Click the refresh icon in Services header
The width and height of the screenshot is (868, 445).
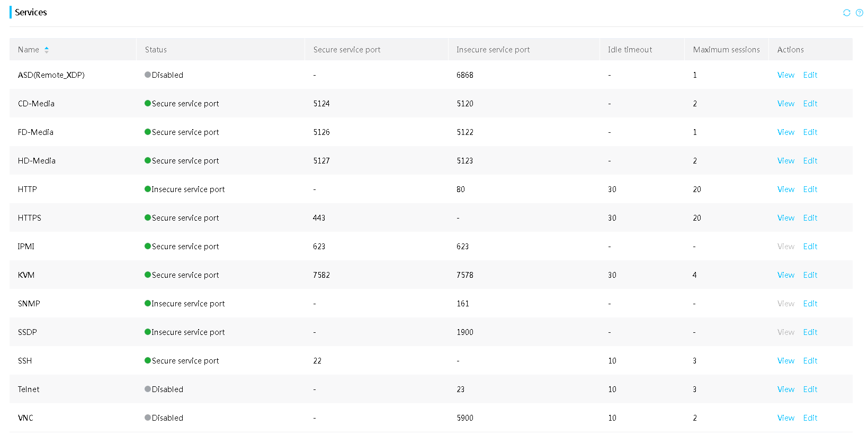(x=847, y=13)
